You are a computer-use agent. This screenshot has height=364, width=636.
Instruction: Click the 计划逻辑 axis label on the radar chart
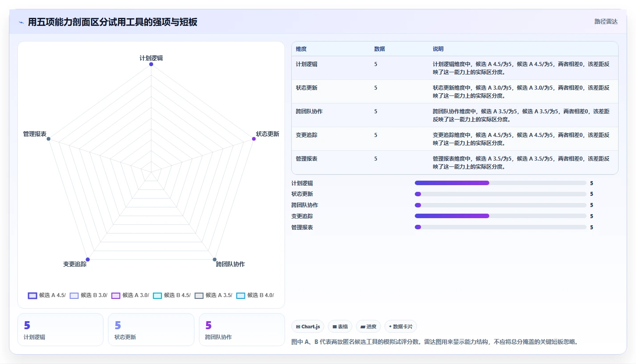pyautogui.click(x=151, y=58)
